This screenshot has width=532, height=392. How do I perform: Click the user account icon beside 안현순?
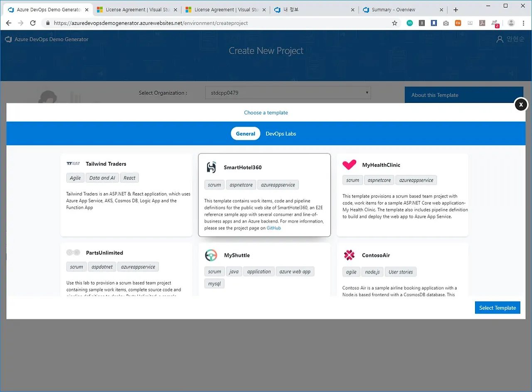pyautogui.click(x=500, y=39)
